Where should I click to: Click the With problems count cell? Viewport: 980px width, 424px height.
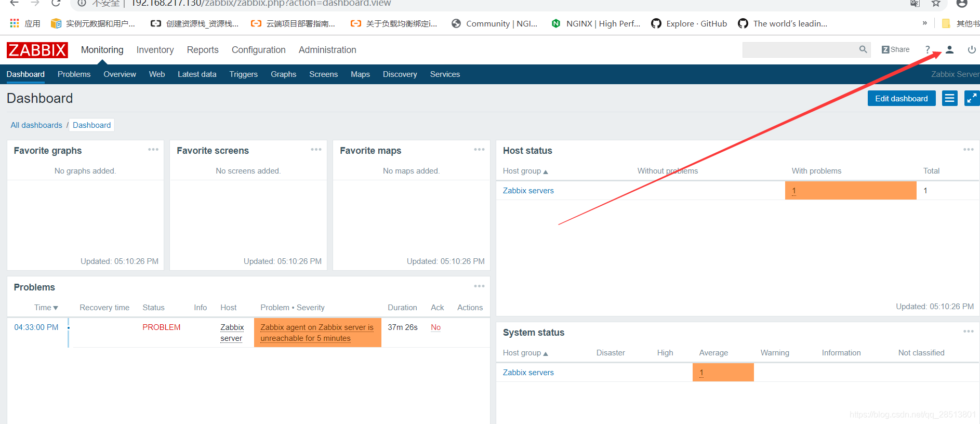(851, 191)
